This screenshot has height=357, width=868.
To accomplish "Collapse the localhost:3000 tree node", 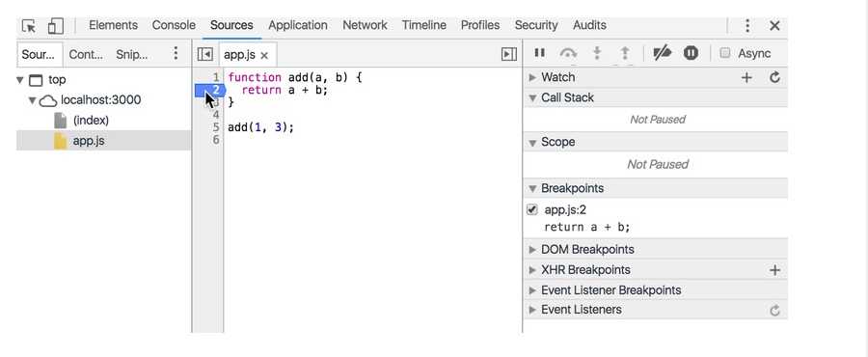I will pyautogui.click(x=33, y=100).
